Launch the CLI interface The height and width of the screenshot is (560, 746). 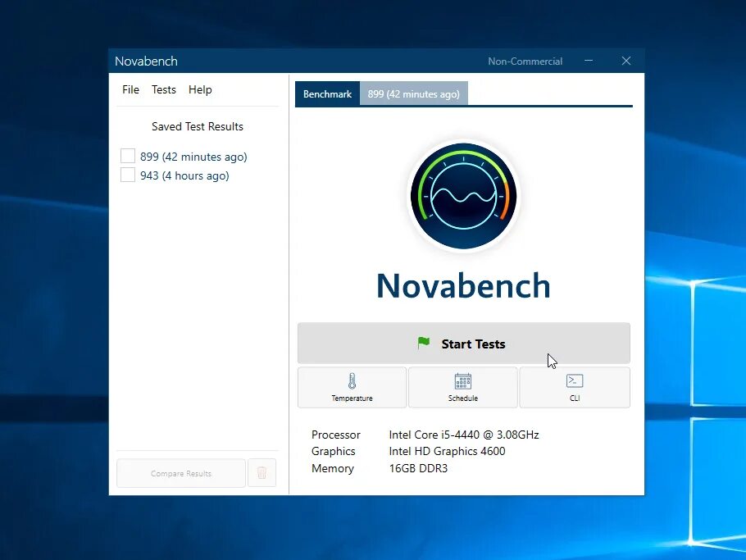point(575,387)
